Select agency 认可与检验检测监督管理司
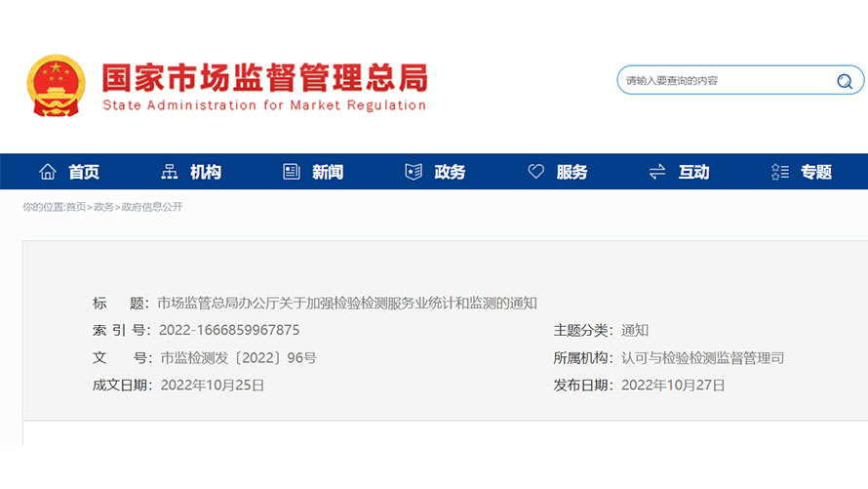The width and height of the screenshot is (868, 489). [702, 358]
